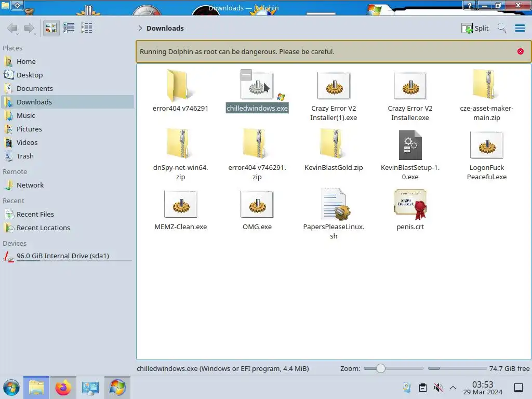The height and width of the screenshot is (399, 532).
Task: Click the free space bar showing 74.7 GiB
Action: [457, 368]
